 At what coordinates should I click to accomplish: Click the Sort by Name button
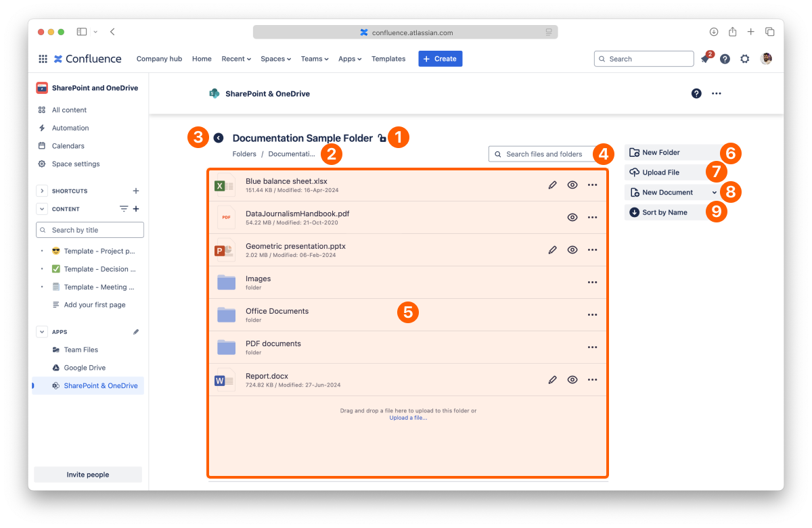click(664, 212)
